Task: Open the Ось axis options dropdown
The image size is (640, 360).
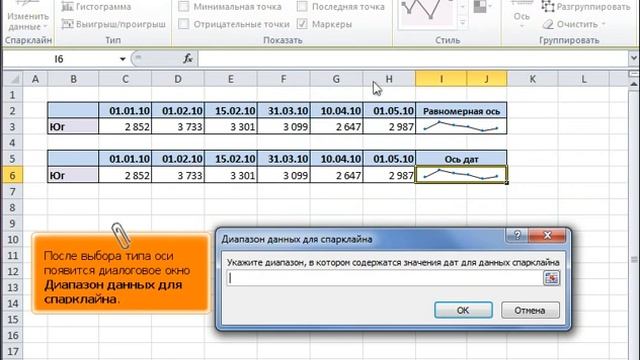Action: click(x=521, y=18)
